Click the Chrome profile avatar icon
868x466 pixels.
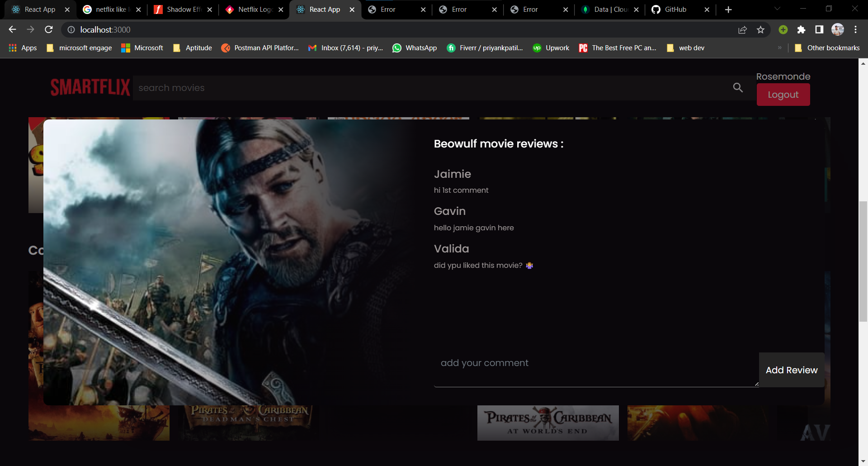tap(838, 29)
